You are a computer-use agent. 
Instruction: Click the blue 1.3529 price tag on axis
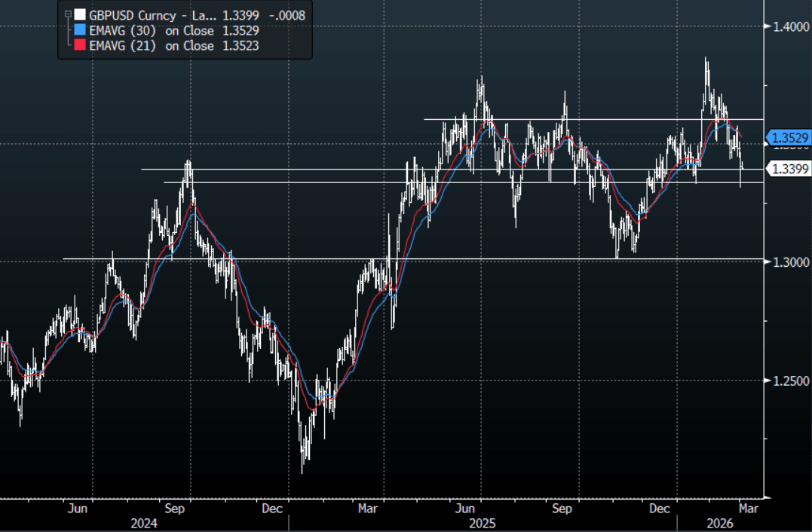pyautogui.click(x=788, y=138)
